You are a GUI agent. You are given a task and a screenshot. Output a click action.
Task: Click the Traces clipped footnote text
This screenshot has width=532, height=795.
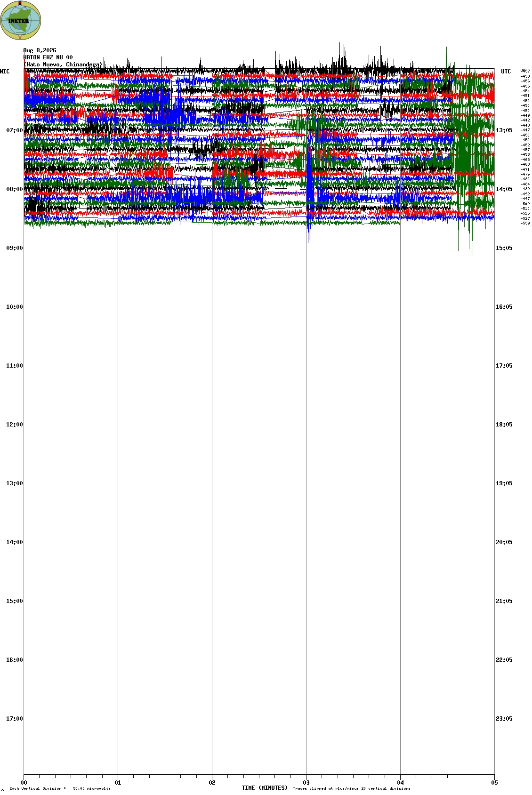351,788
